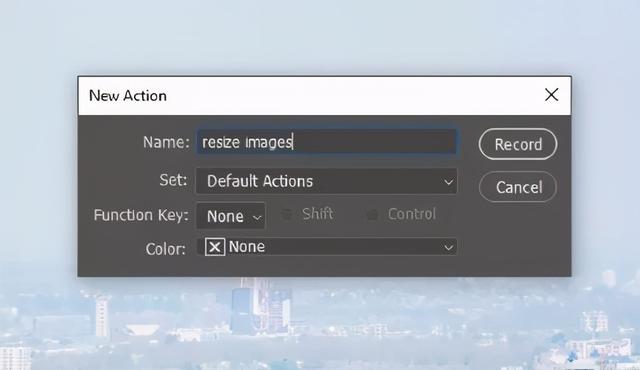Enable the Shift modifier checkbox
The image size is (640, 370).
287,214
